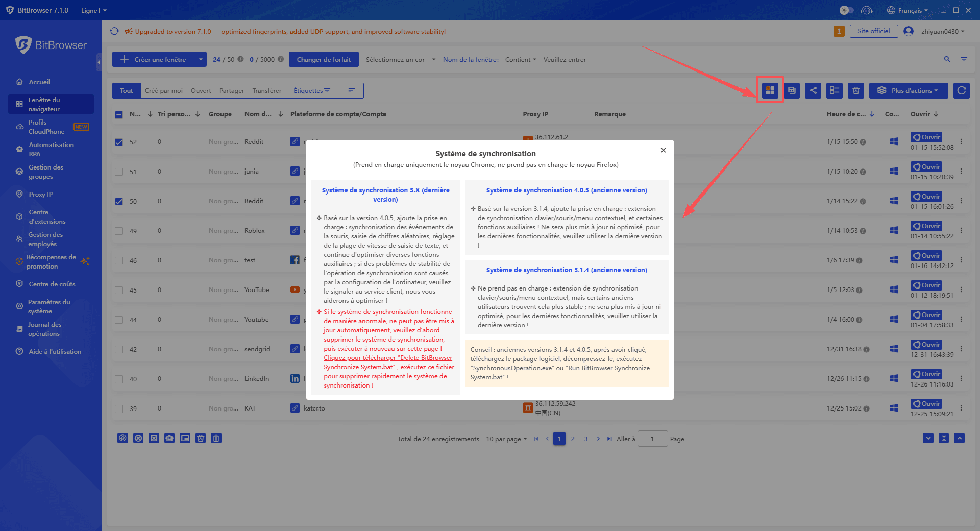Switch to the Ouvert tab
Viewport: 980px width, 531px height.
click(x=201, y=90)
